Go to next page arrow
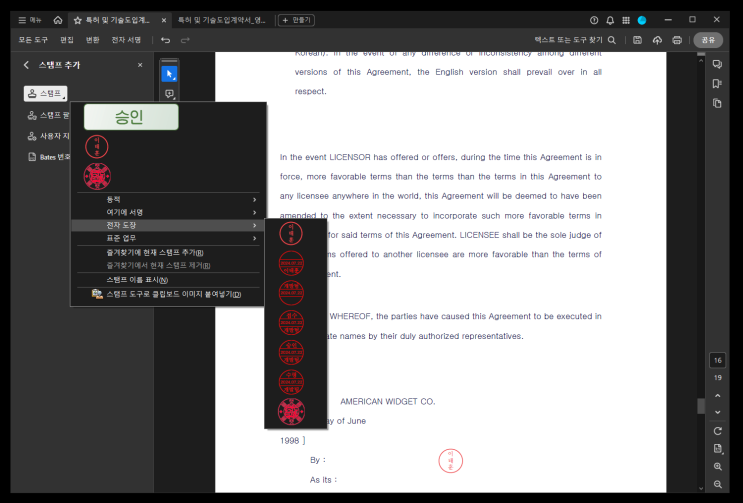Viewport: 743px width, 503px height. 717,412
